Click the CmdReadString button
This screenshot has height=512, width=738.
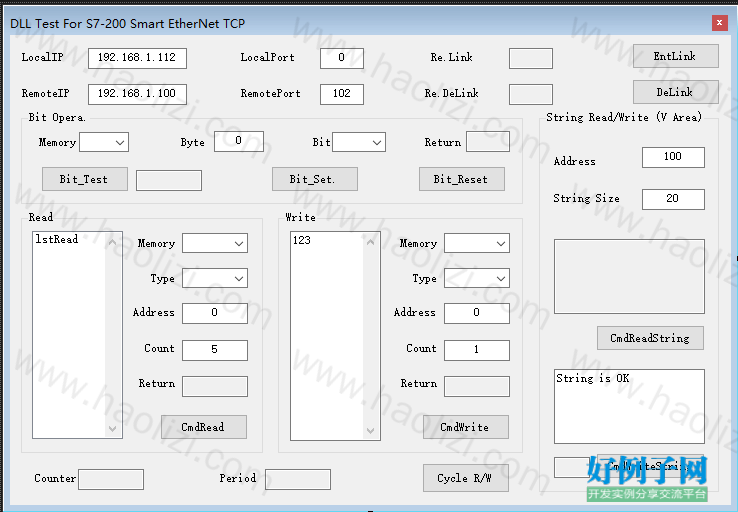(x=650, y=338)
